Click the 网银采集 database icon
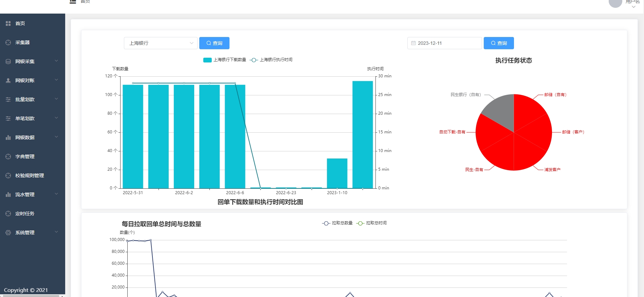644x297 pixels. coord(8,61)
